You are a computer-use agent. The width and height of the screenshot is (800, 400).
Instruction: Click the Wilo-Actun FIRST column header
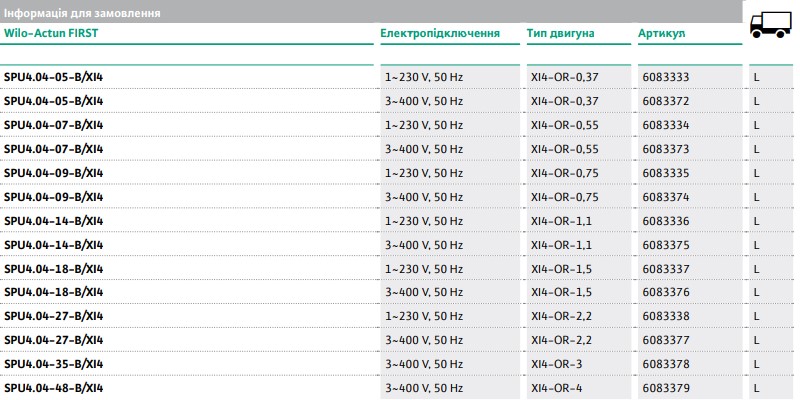(x=51, y=33)
